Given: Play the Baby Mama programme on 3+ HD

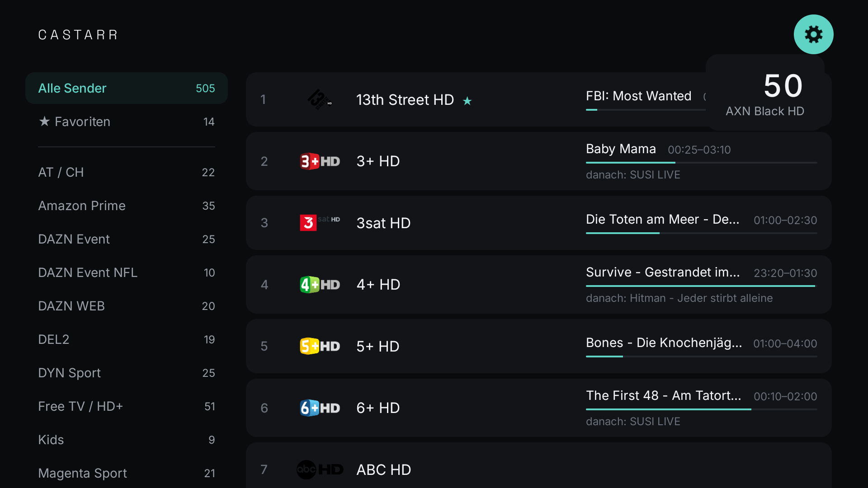Looking at the screenshot, I should point(621,149).
